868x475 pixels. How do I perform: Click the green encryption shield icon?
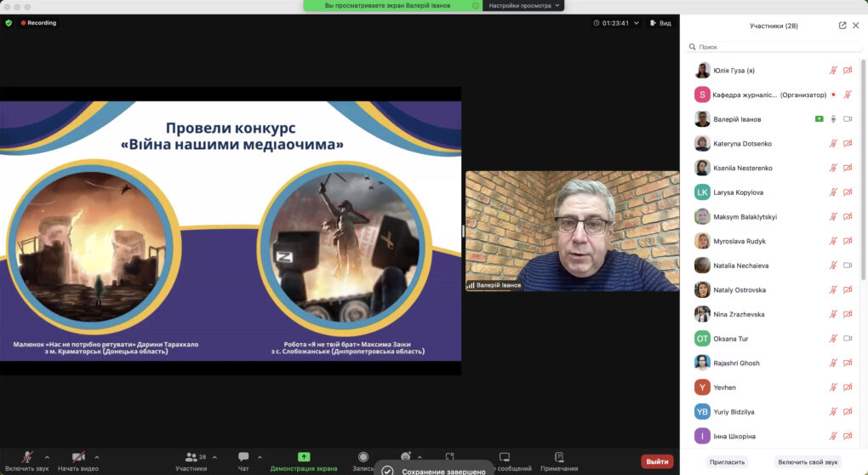(x=9, y=23)
